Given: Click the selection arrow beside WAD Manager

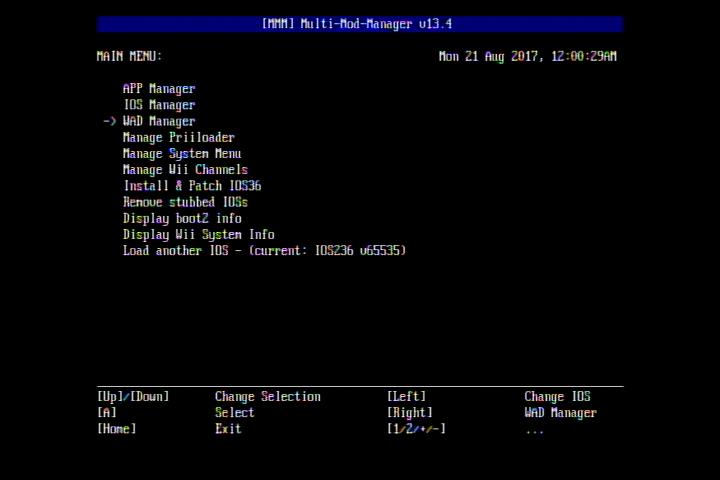Looking at the screenshot, I should (109, 121).
